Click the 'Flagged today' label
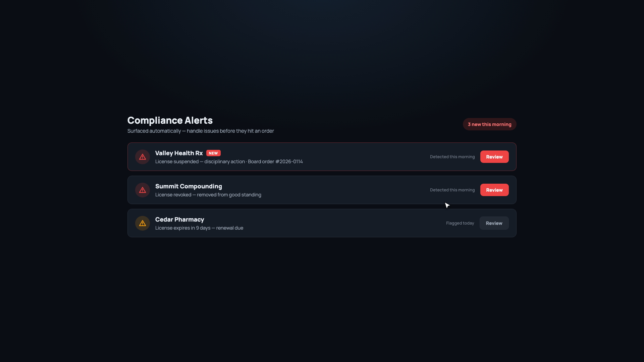644x362 pixels. [x=460, y=223]
